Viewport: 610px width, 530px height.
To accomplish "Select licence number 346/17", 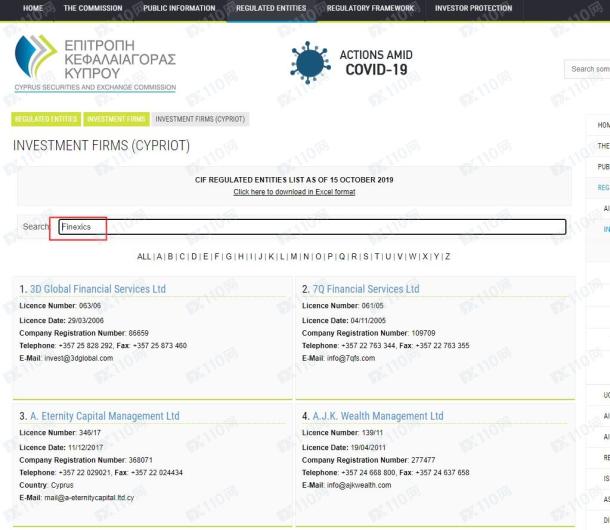I will tap(90, 432).
